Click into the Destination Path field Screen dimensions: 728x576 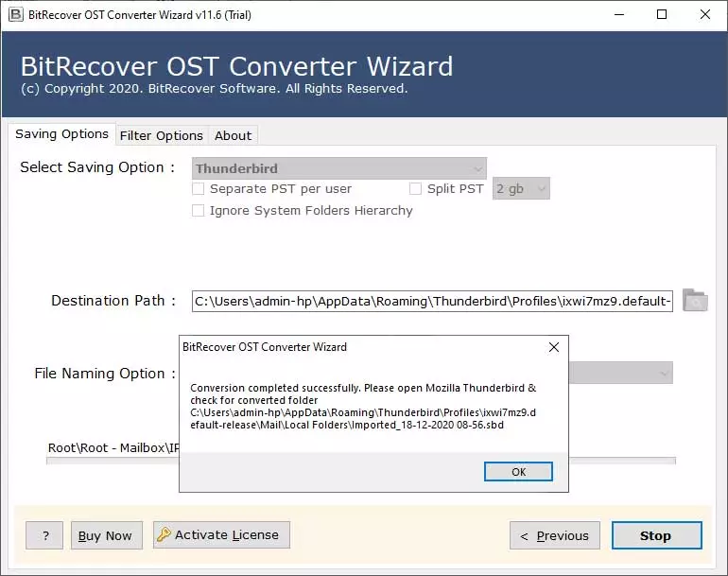tap(432, 301)
